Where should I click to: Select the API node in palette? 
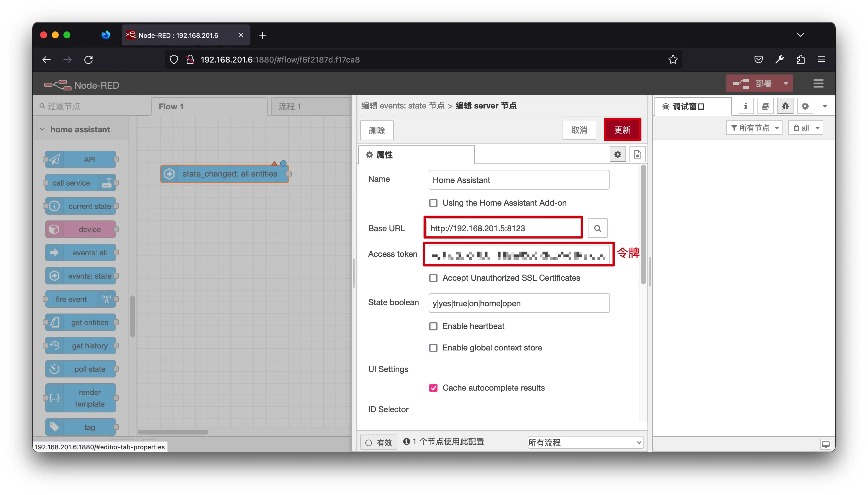81,159
